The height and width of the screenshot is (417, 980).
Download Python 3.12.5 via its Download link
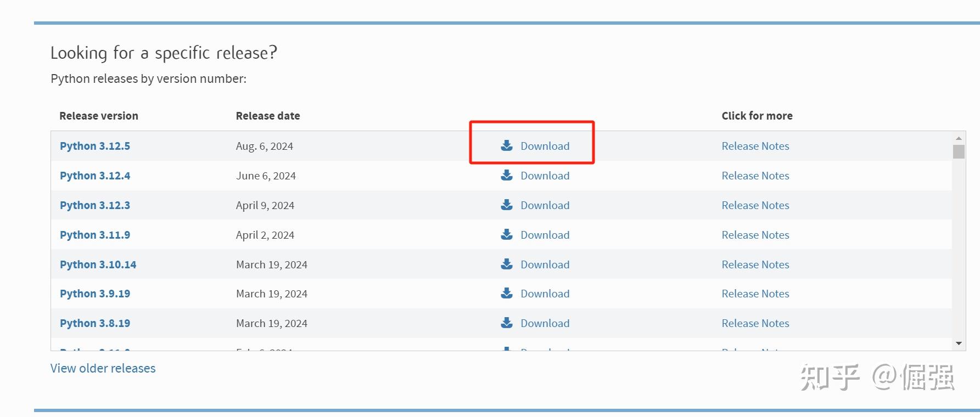545,146
